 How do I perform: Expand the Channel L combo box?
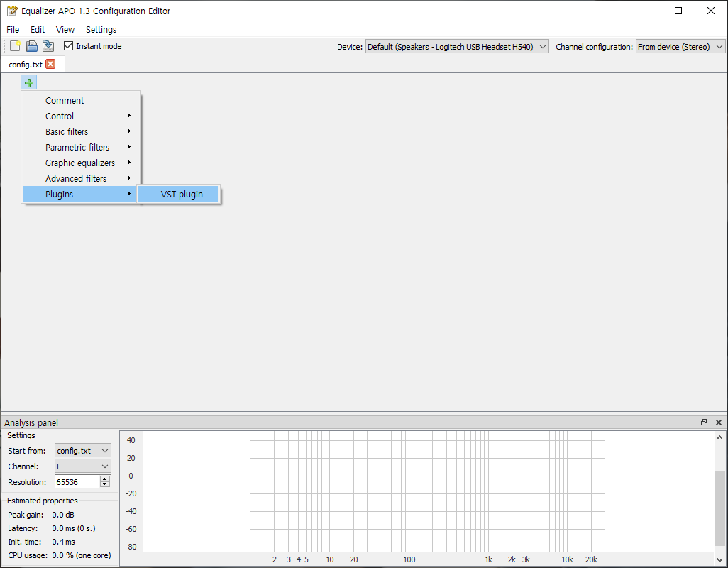point(82,466)
